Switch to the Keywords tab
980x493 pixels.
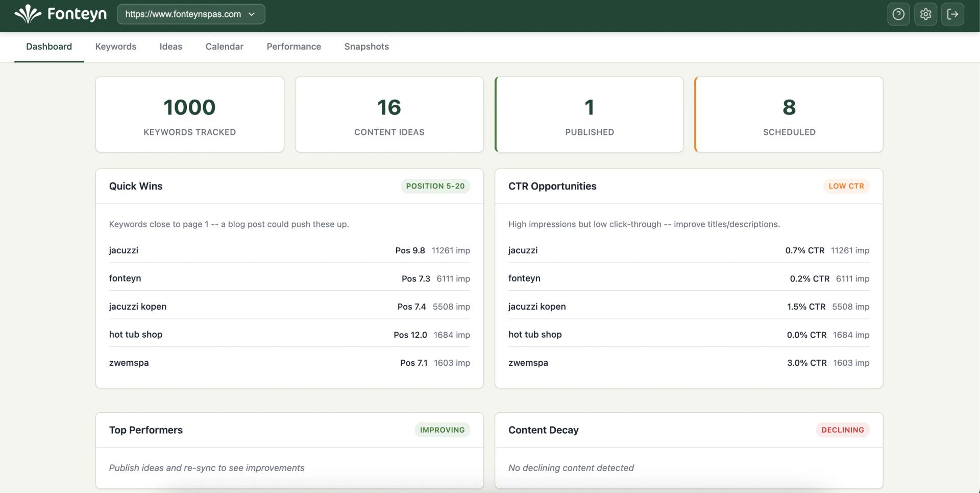click(x=115, y=46)
